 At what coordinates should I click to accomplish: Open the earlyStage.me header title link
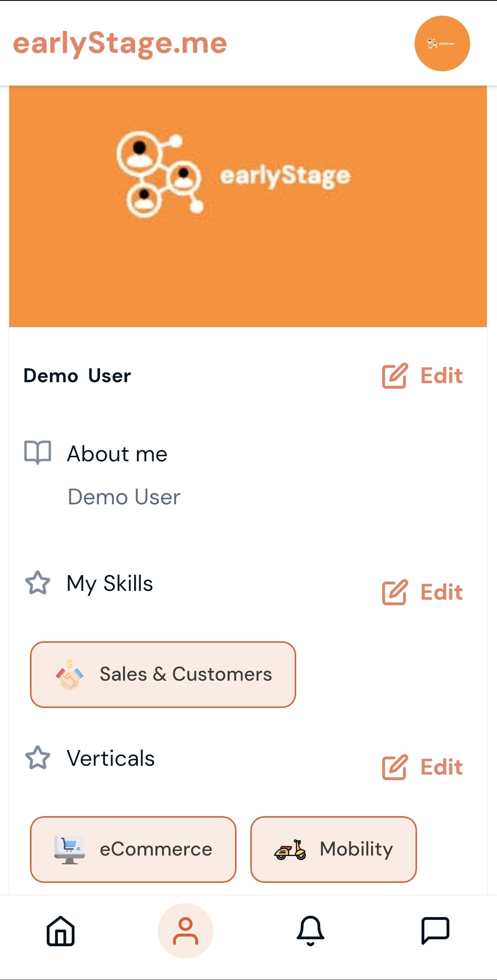120,44
